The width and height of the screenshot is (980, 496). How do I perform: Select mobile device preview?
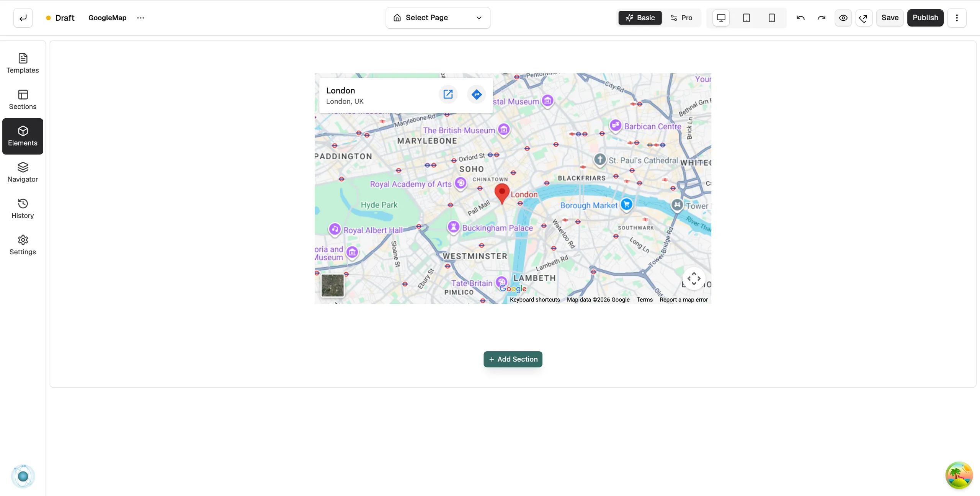772,18
